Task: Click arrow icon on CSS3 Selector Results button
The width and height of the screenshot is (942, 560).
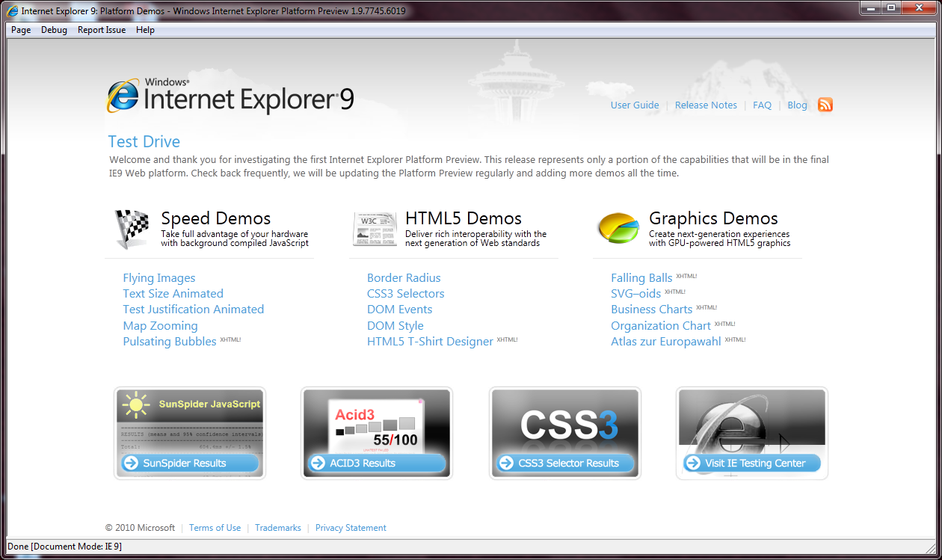Action: (x=507, y=463)
